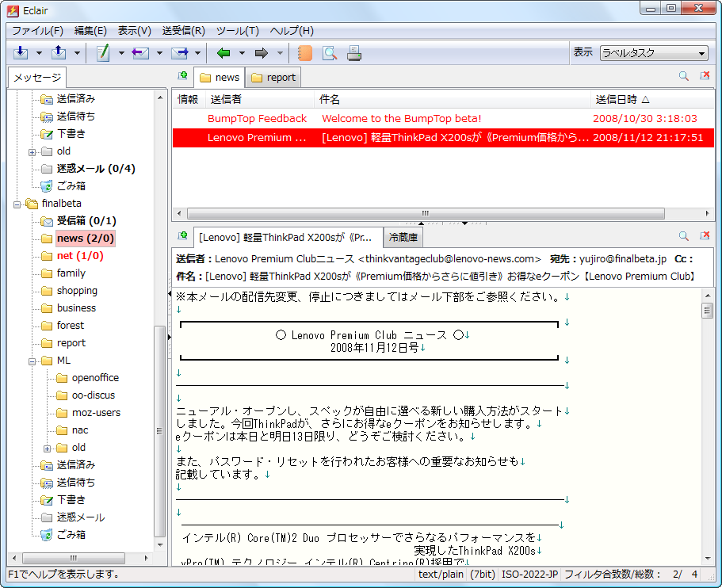The height and width of the screenshot is (588, 722).
Task: Go back with green left arrow
Action: (223, 53)
